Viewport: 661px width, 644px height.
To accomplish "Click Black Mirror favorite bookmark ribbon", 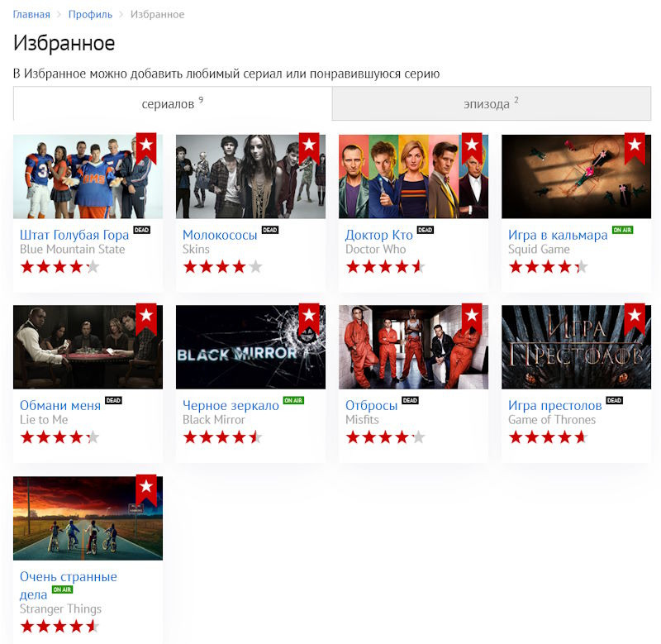I will [309, 318].
